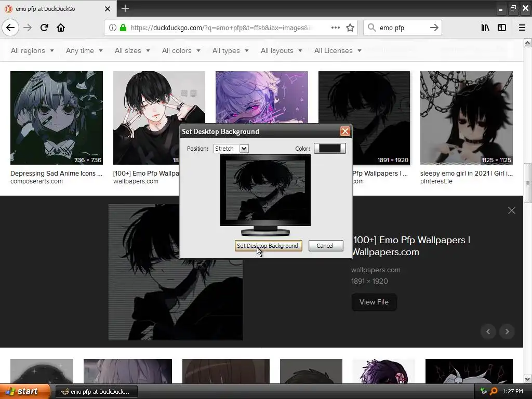Go back with the browser back arrow
The image size is (532, 399).
[x=10, y=28]
